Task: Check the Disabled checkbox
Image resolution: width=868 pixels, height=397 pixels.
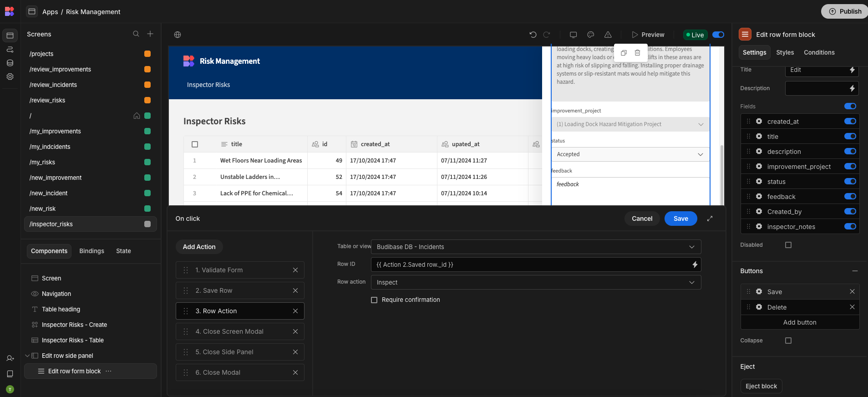Action: 788,245
